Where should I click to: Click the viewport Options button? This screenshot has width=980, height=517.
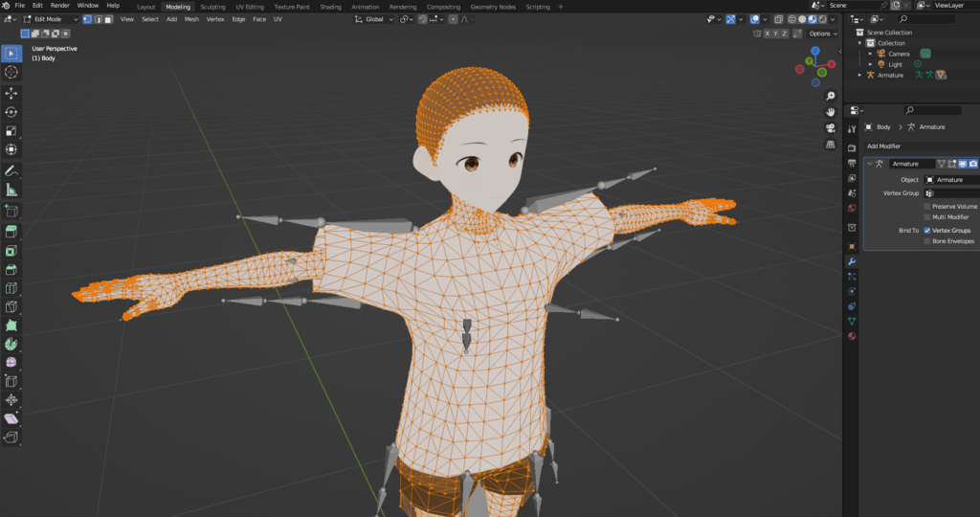[x=821, y=34]
